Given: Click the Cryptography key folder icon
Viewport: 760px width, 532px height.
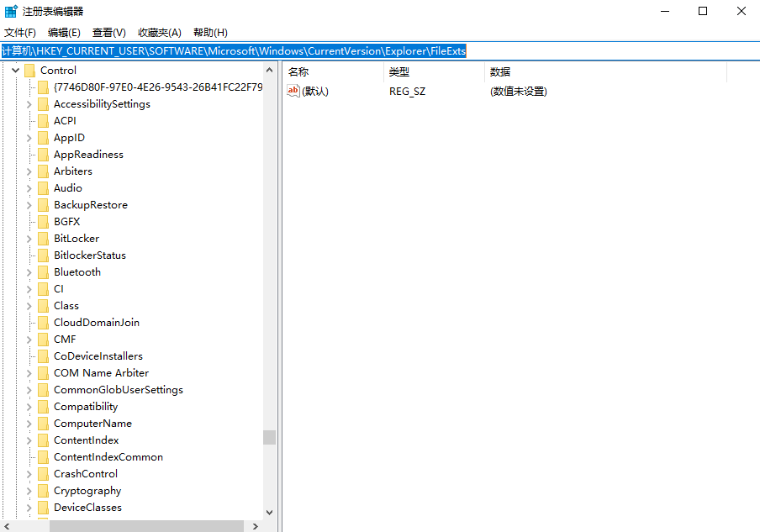Looking at the screenshot, I should click(x=44, y=490).
